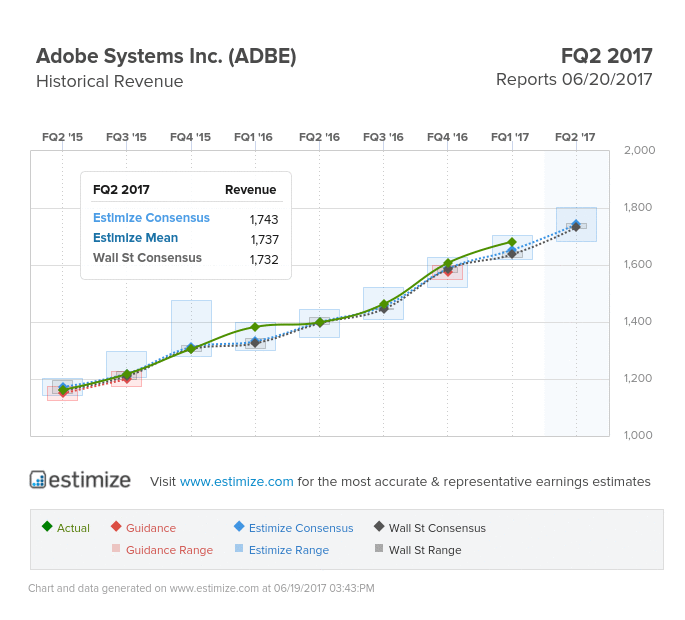
Task: Click the Estimize Mean tooltip row label
Action: [x=135, y=238]
